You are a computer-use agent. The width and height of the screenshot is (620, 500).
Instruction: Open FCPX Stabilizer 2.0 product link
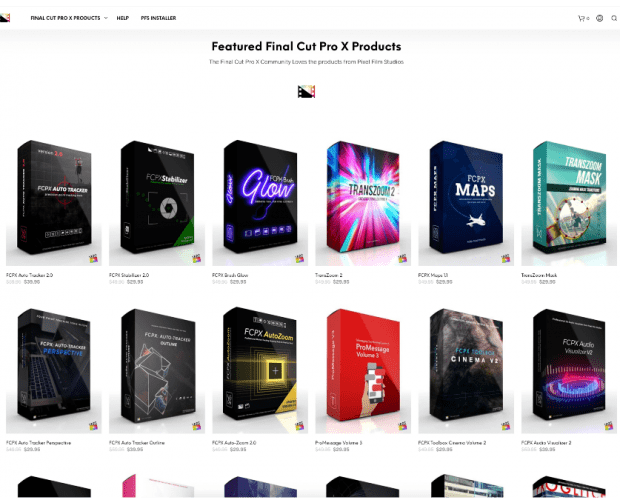(129, 275)
